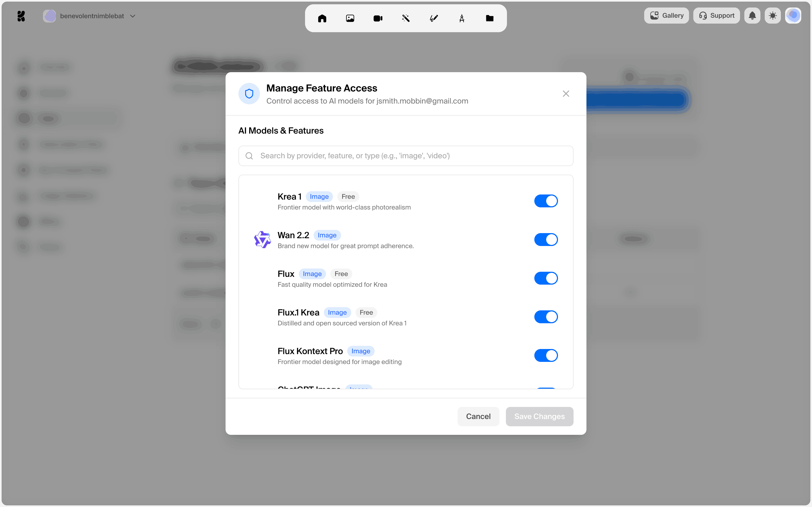Click the Support button

716,16
